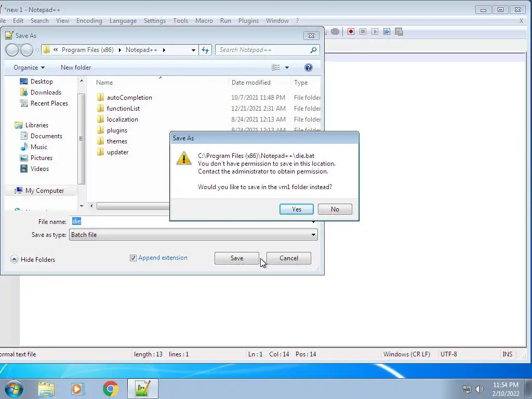Click the forward navigation button in Save As

pyautogui.click(x=26, y=50)
